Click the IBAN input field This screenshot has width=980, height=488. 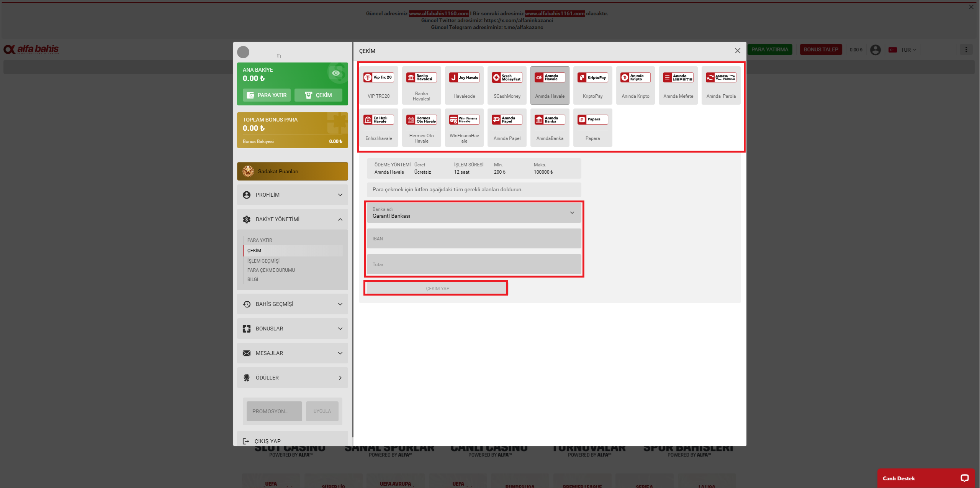474,239
